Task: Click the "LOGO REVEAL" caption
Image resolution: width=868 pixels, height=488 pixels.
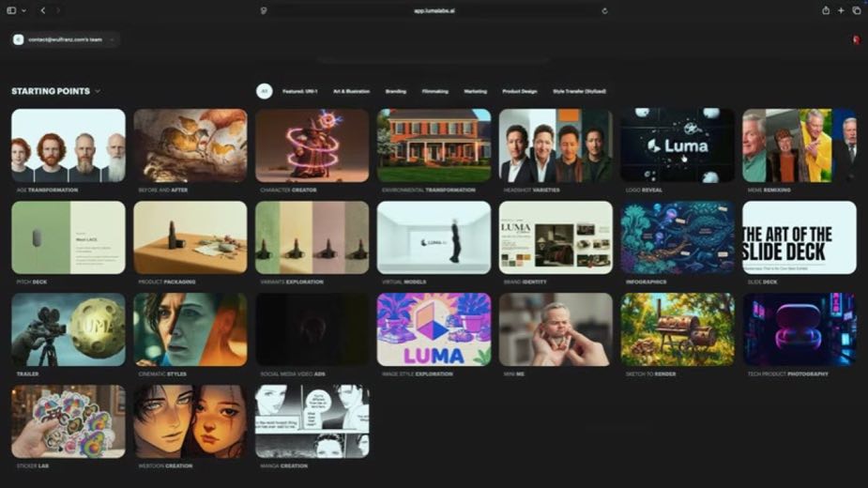Action: coord(644,190)
